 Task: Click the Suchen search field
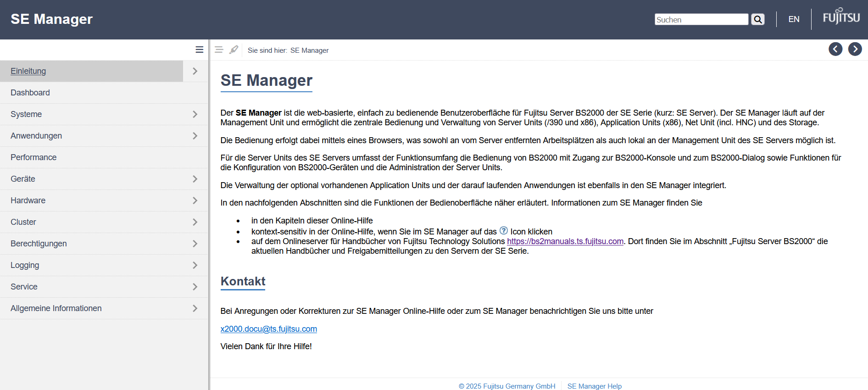(701, 19)
